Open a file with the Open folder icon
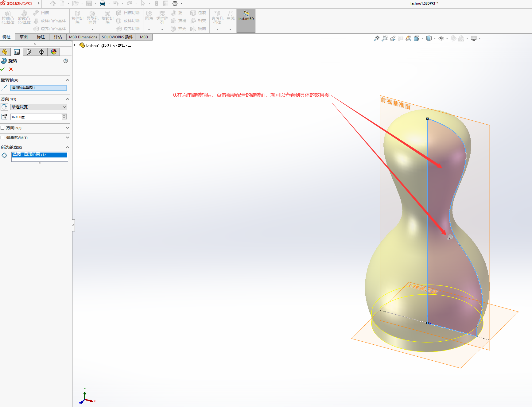 [76, 3]
